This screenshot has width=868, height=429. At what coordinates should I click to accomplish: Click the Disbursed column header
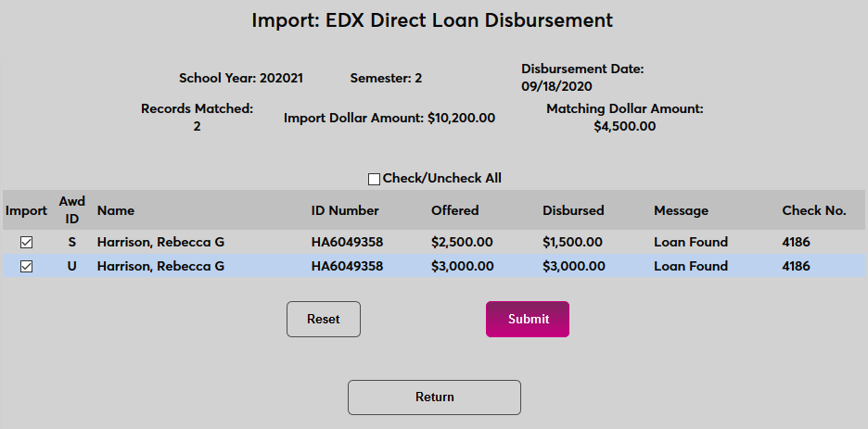[x=573, y=210]
